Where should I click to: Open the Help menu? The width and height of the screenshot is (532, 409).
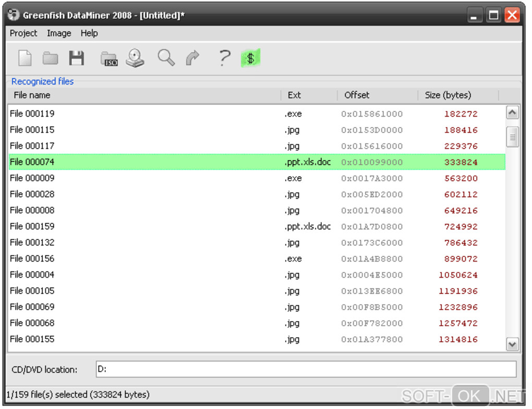pyautogui.click(x=89, y=33)
